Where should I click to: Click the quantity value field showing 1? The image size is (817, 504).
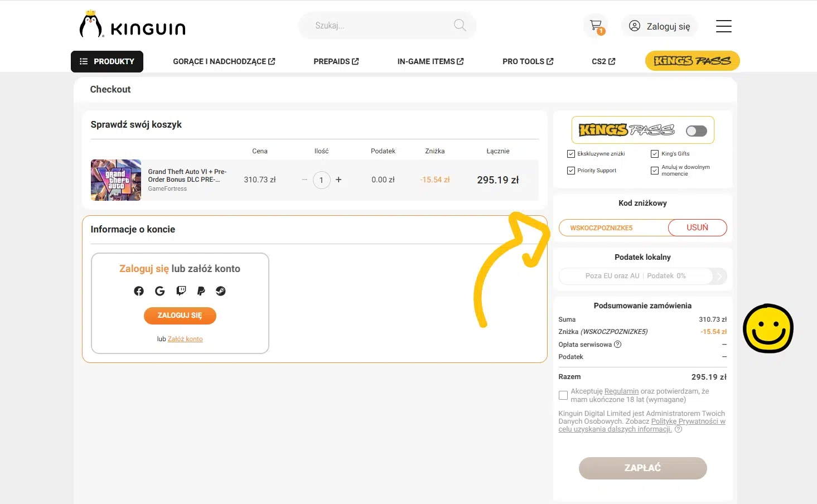pos(322,180)
